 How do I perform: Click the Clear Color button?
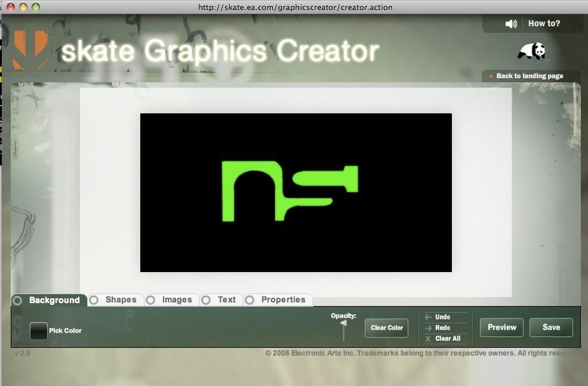coord(386,328)
